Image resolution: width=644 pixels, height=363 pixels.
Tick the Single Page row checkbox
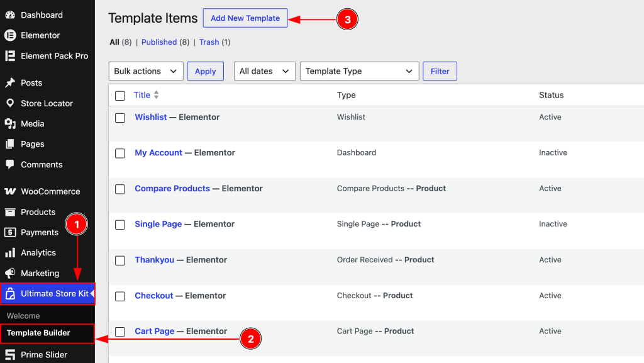(120, 225)
